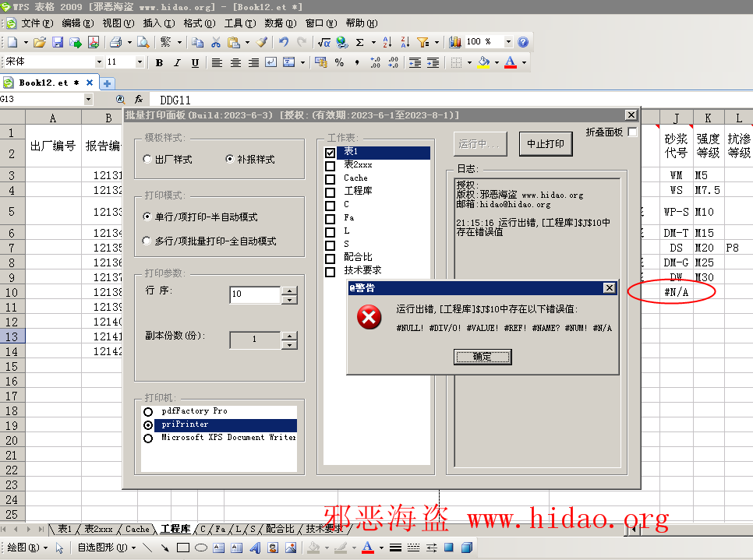
Task: Open the cell name box dropdown
Action: pos(88,100)
